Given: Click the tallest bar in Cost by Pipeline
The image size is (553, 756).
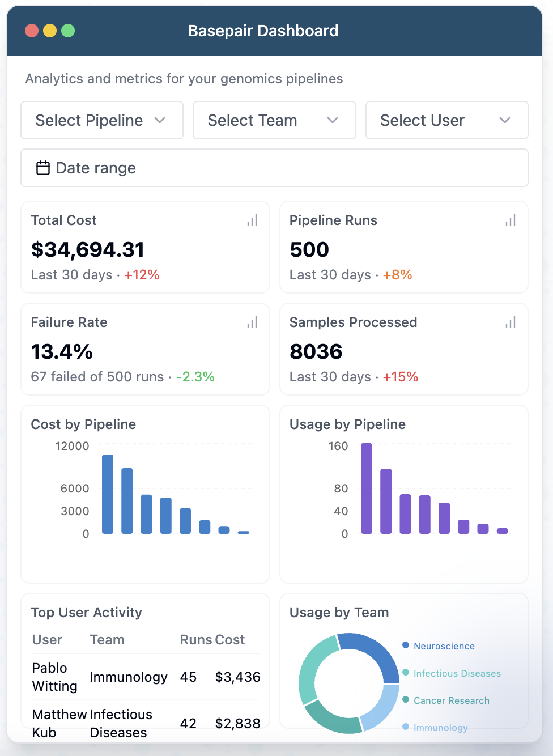Looking at the screenshot, I should click(108, 492).
